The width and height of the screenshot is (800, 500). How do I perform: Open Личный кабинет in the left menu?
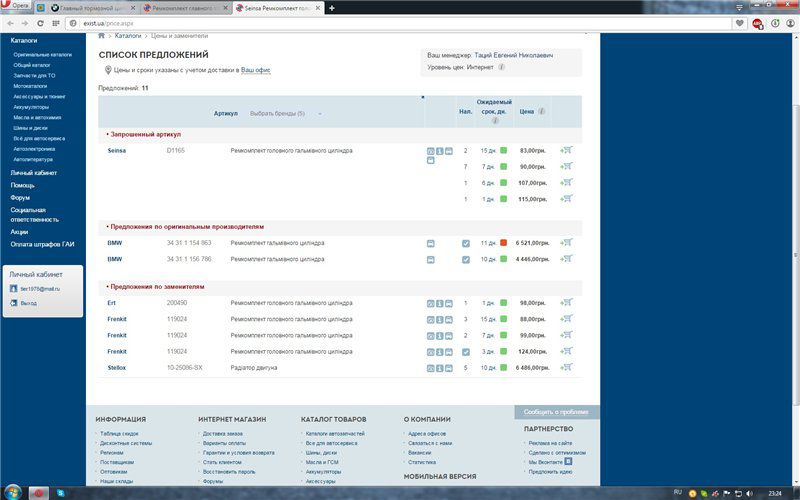coord(34,173)
